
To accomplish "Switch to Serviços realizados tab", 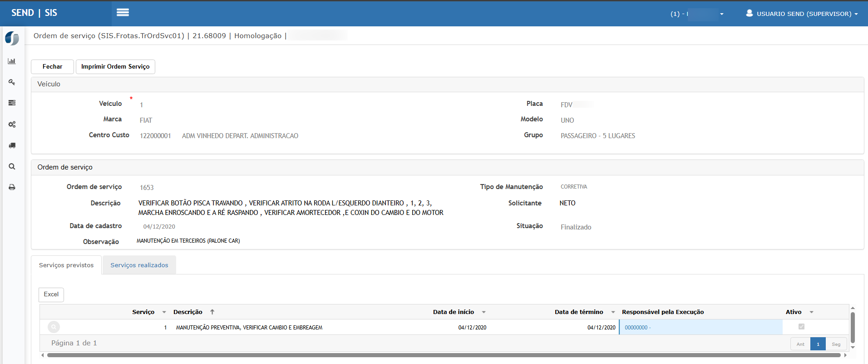I will [x=139, y=265].
